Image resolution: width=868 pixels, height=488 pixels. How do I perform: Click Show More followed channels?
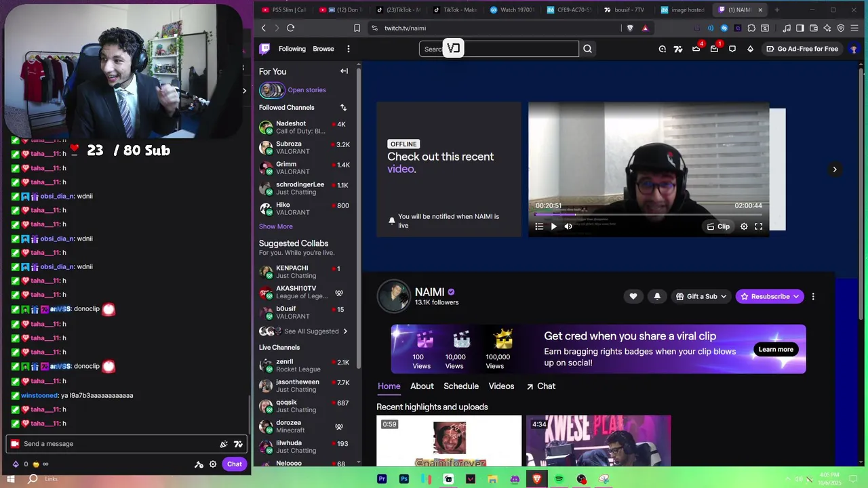276,226
